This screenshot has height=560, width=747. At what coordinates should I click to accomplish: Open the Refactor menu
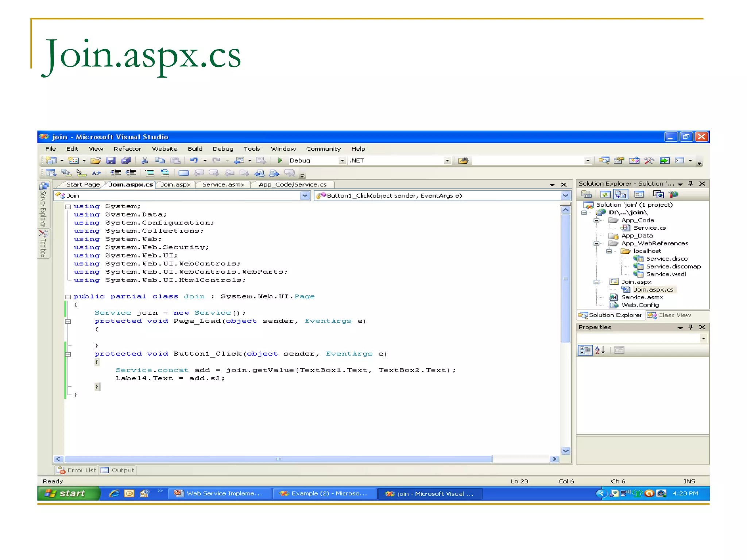[x=127, y=149]
